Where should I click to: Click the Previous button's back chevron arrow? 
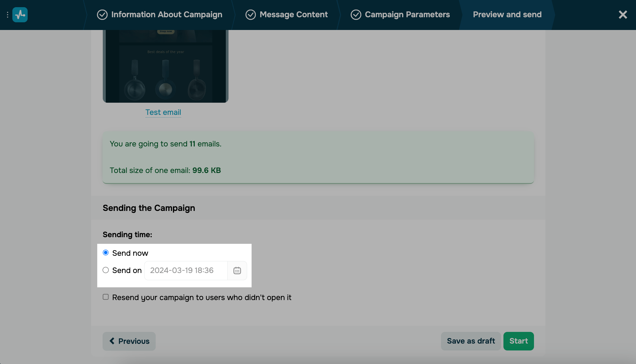pos(112,341)
